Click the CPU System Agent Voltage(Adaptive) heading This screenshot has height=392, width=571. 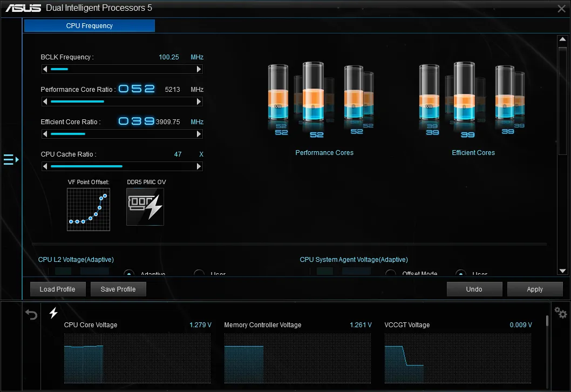tap(354, 260)
